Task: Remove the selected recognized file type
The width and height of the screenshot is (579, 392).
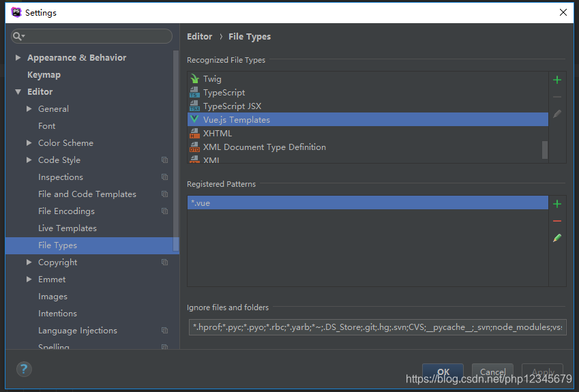Action: [x=557, y=97]
